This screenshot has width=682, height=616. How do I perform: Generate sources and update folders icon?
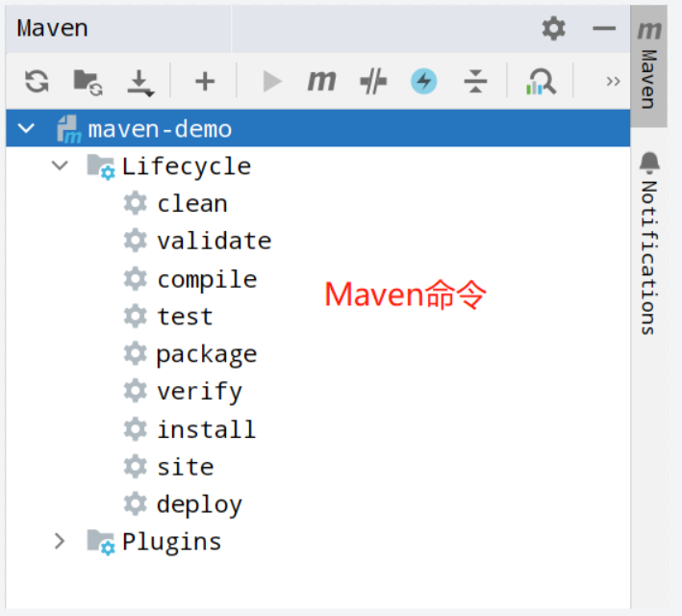point(88,82)
